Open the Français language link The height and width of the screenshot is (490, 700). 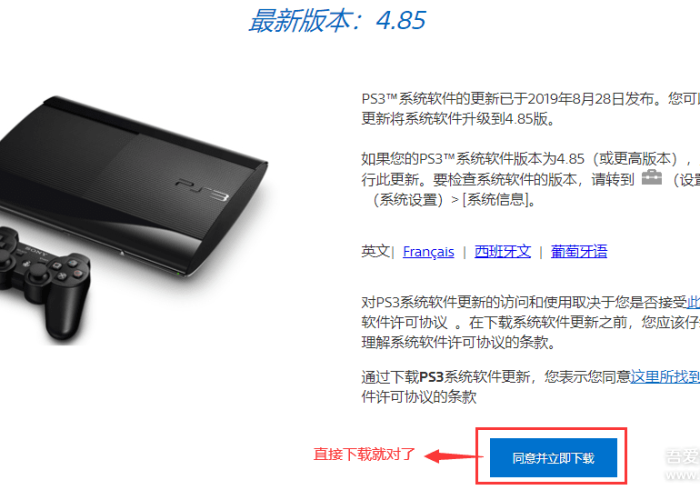pyautogui.click(x=428, y=252)
